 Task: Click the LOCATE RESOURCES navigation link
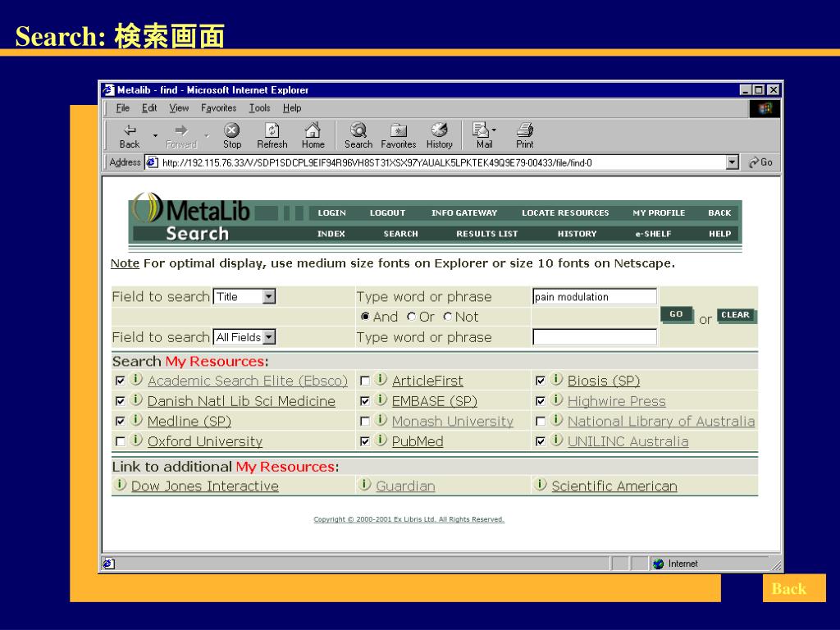[566, 212]
